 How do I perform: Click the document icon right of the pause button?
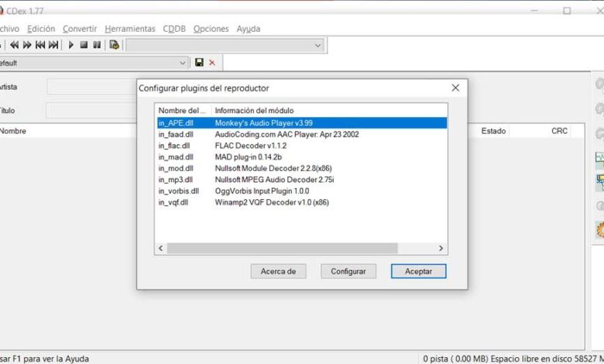(x=114, y=45)
